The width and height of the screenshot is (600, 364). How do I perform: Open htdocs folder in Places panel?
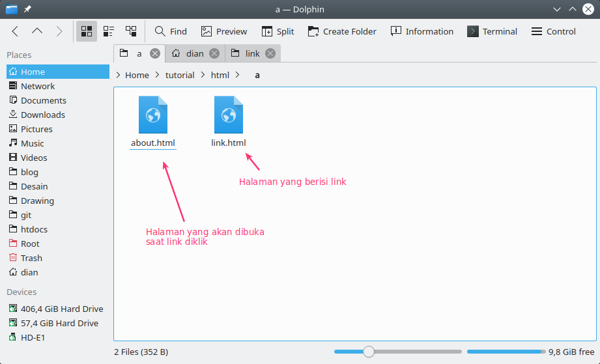58,229
